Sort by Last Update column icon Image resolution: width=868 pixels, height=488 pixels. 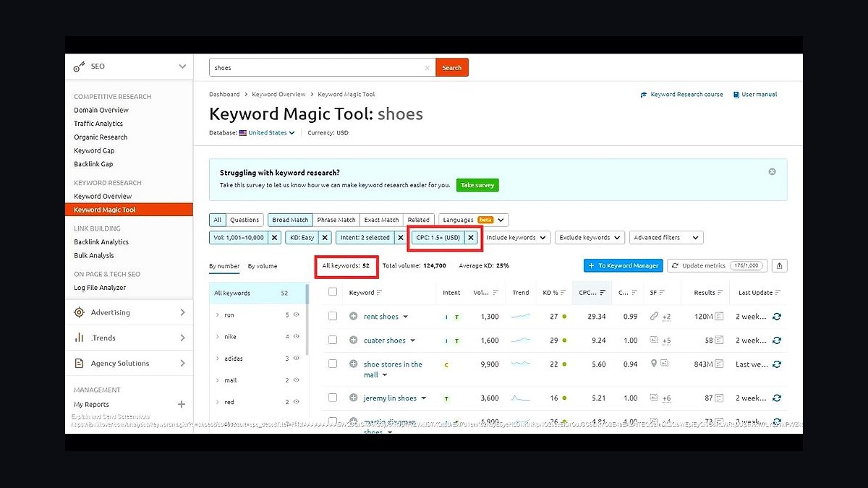click(776, 293)
